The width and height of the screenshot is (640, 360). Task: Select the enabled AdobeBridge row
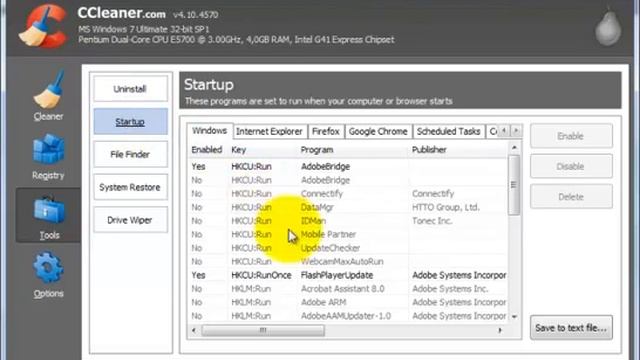pos(348,167)
